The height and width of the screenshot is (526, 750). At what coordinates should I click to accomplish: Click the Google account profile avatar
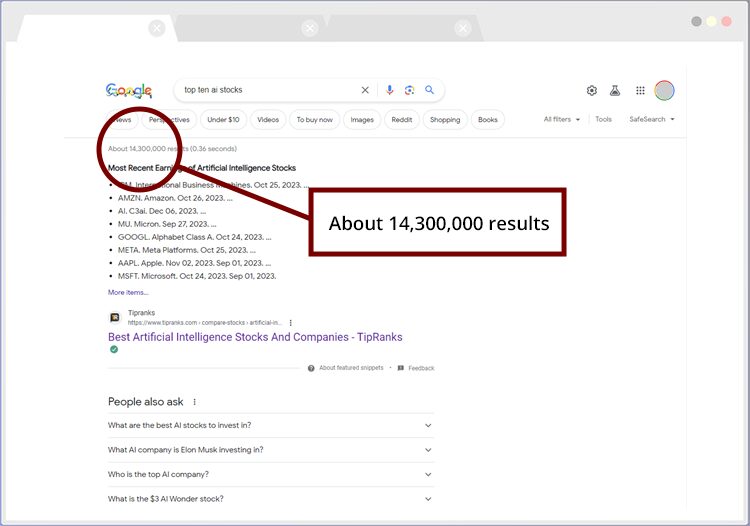664,91
